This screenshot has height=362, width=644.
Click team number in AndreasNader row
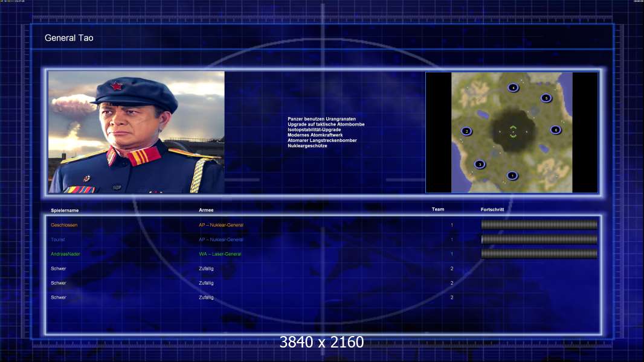[452, 254]
